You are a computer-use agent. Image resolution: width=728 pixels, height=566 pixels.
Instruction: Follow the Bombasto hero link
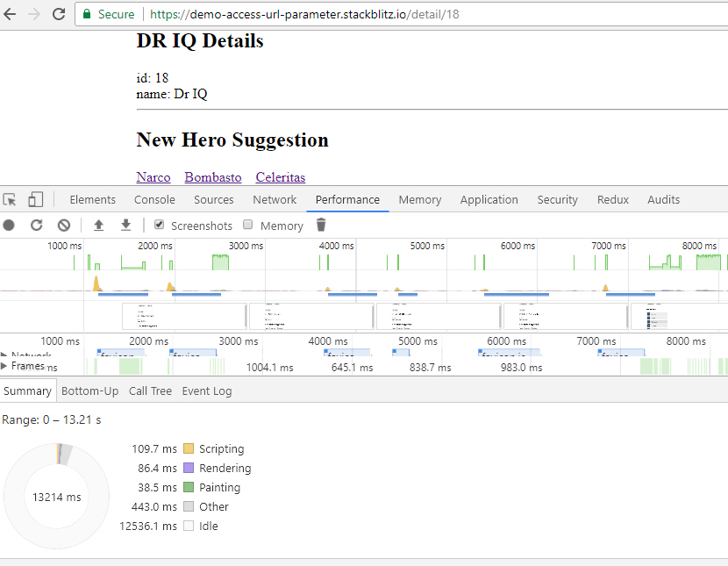coord(213,177)
